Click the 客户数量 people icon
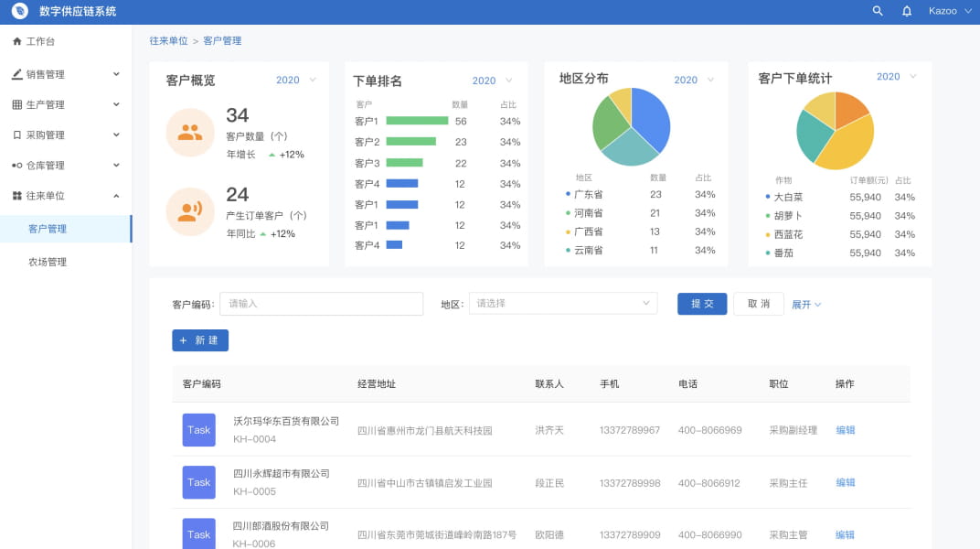The height and width of the screenshot is (549, 980). point(190,132)
